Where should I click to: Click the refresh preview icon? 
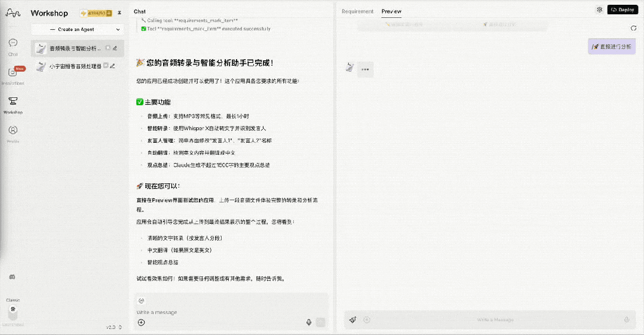(x=633, y=28)
